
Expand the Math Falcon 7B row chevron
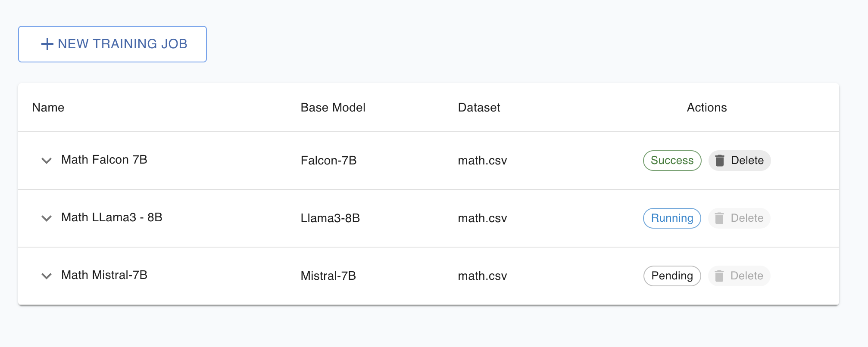coord(47,161)
